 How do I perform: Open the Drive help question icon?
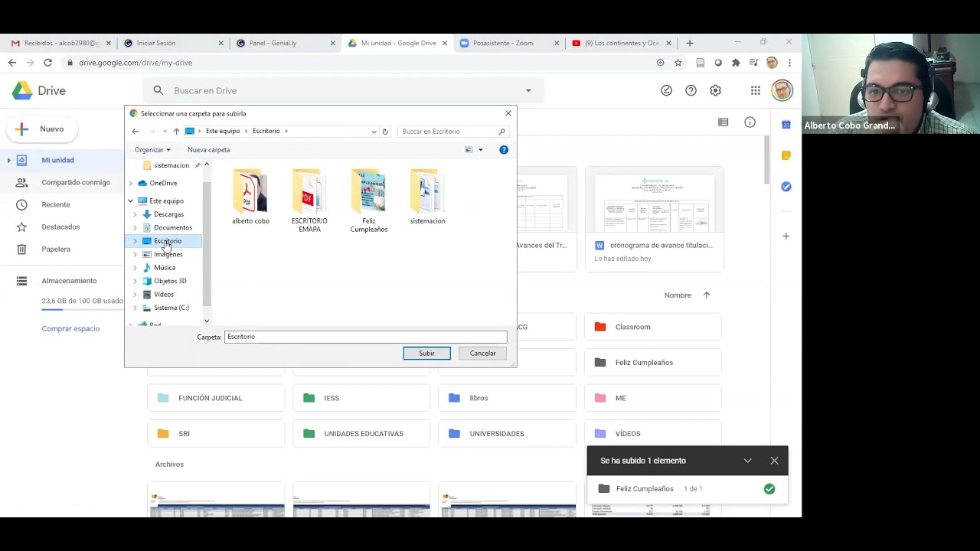click(x=691, y=90)
